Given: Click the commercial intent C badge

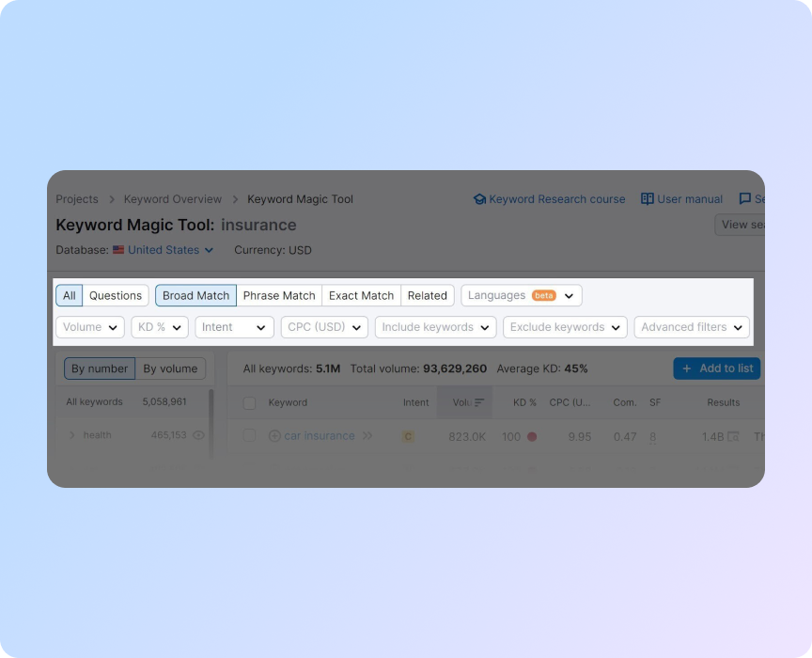Looking at the screenshot, I should pos(408,436).
